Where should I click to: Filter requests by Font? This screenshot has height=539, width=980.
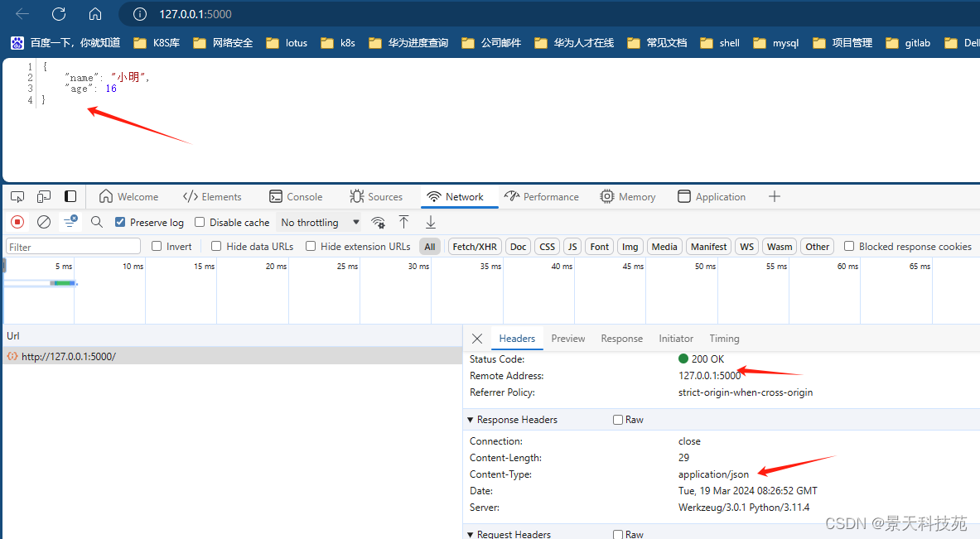pos(600,247)
